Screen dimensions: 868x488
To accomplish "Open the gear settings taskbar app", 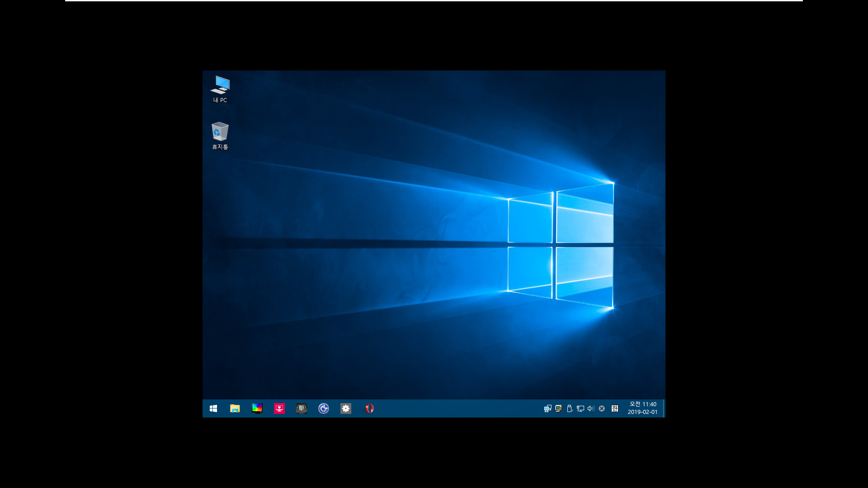I will (x=346, y=408).
